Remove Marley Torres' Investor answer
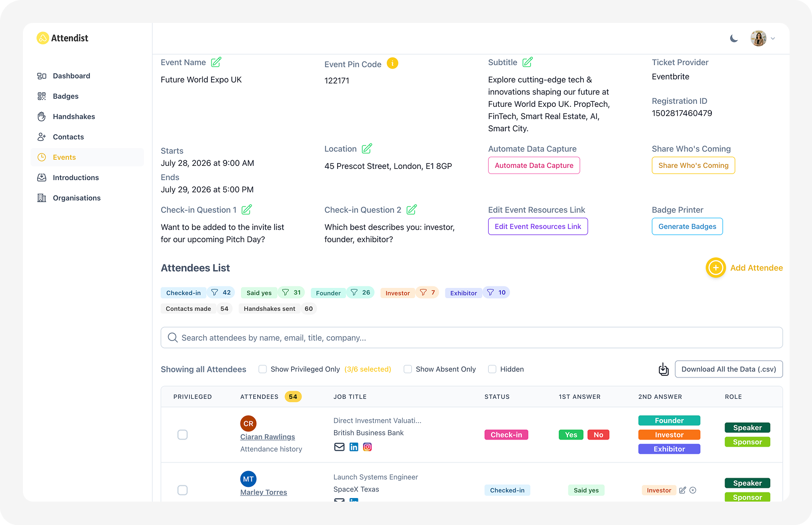 [x=693, y=490]
